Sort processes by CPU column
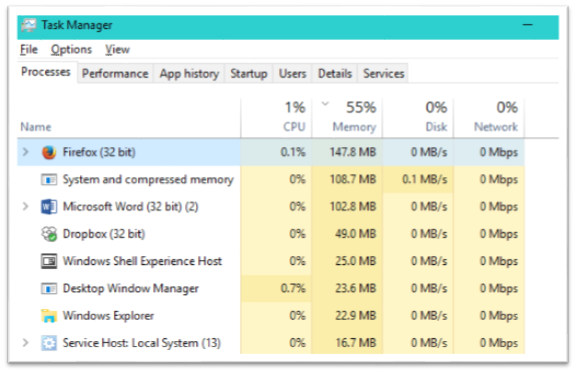 [x=277, y=118]
